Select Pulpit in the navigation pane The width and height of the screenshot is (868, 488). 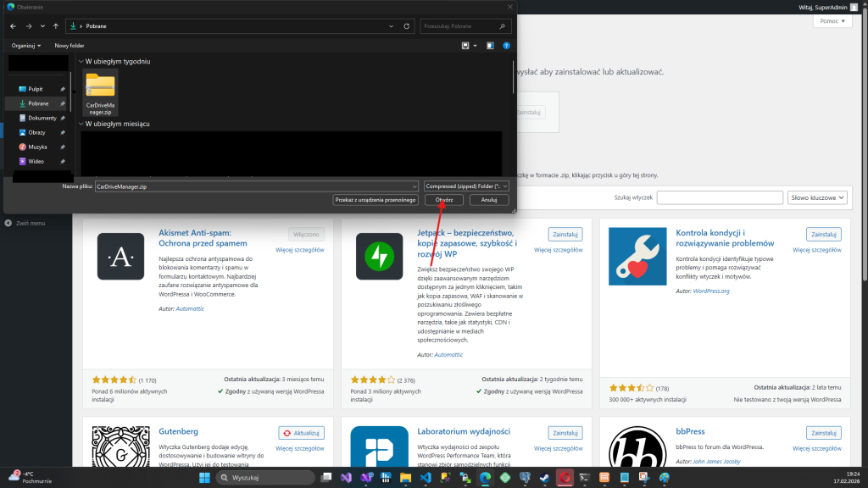point(36,89)
